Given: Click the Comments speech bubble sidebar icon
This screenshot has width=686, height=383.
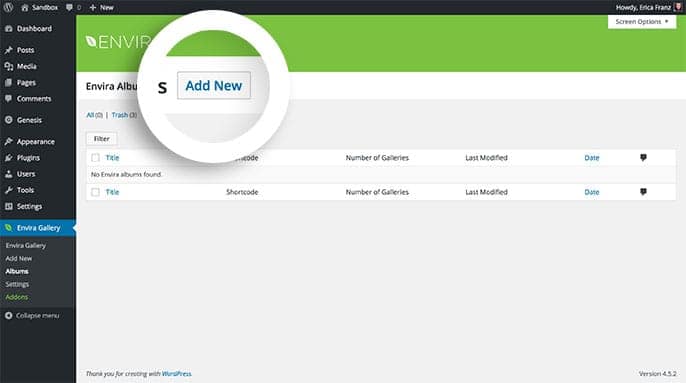Looking at the screenshot, I should pos(8,98).
